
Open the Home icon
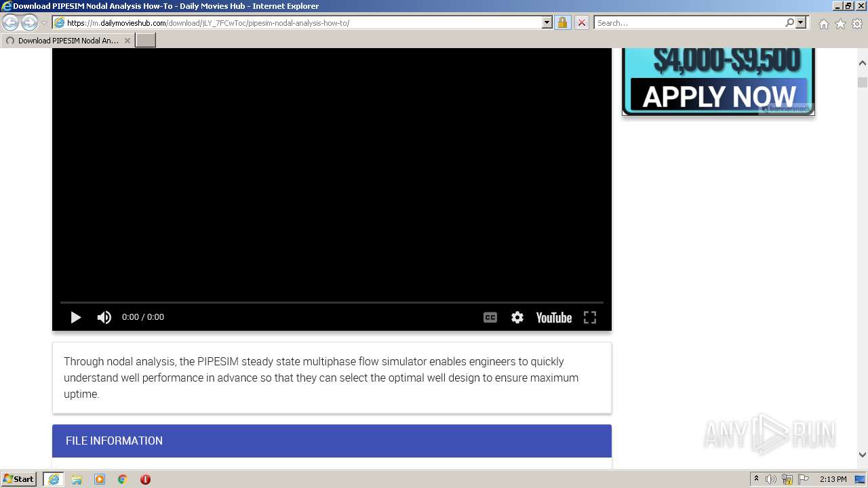point(823,24)
